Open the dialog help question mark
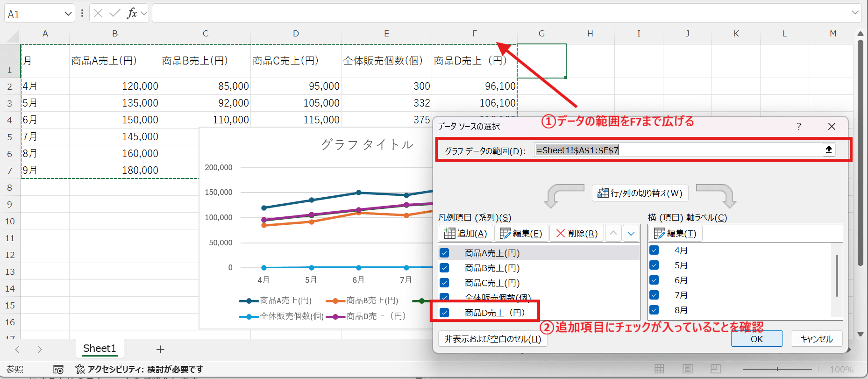Screen dimensions: 868x379 pos(799,126)
